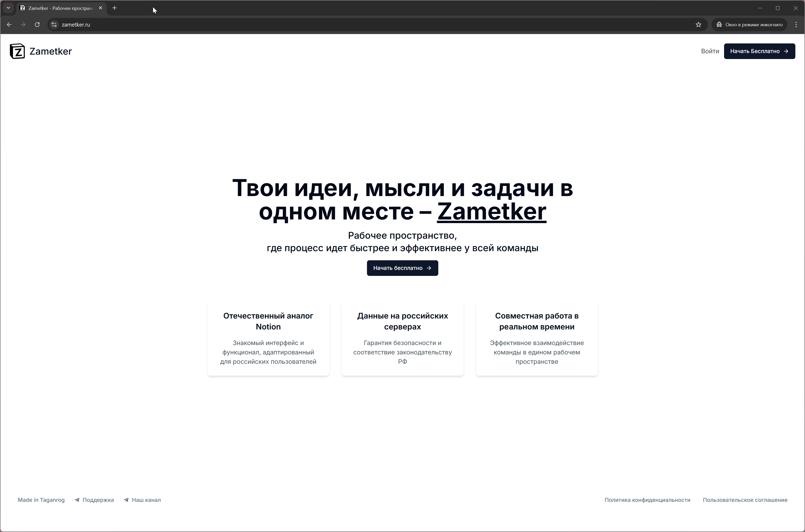Image resolution: width=805 pixels, height=532 pixels.
Task: Click the Zametker logo icon
Action: [x=17, y=51]
